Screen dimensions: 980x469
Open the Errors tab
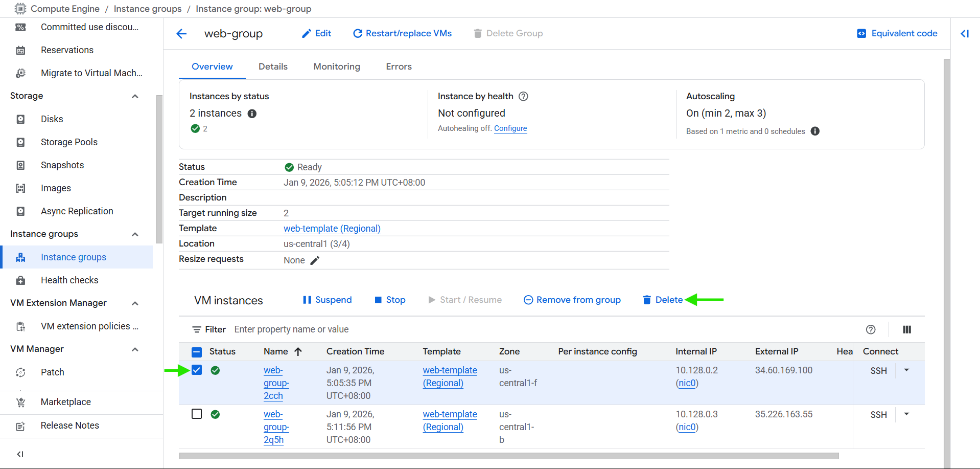(x=399, y=66)
